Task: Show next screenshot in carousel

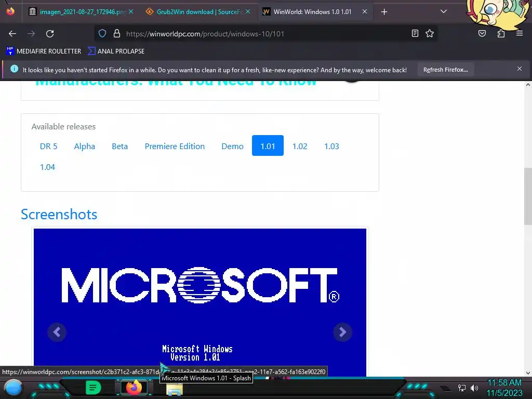Action: pyautogui.click(x=343, y=332)
